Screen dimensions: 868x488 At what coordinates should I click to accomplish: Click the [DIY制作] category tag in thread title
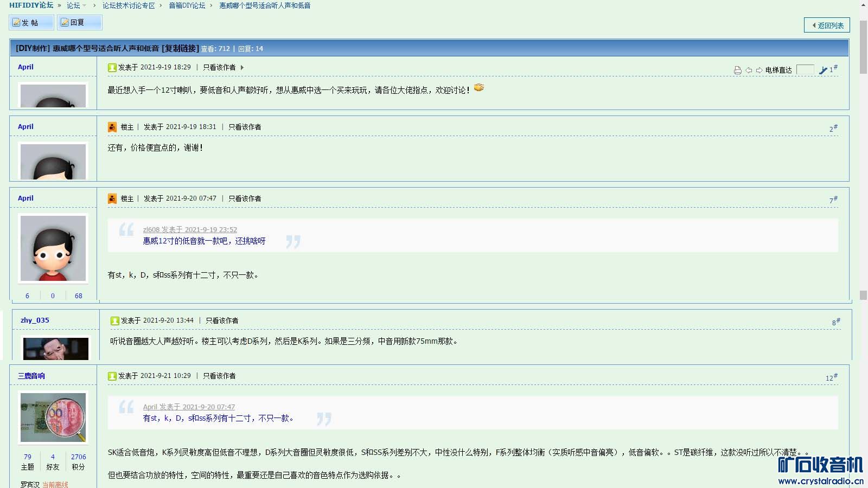point(33,48)
